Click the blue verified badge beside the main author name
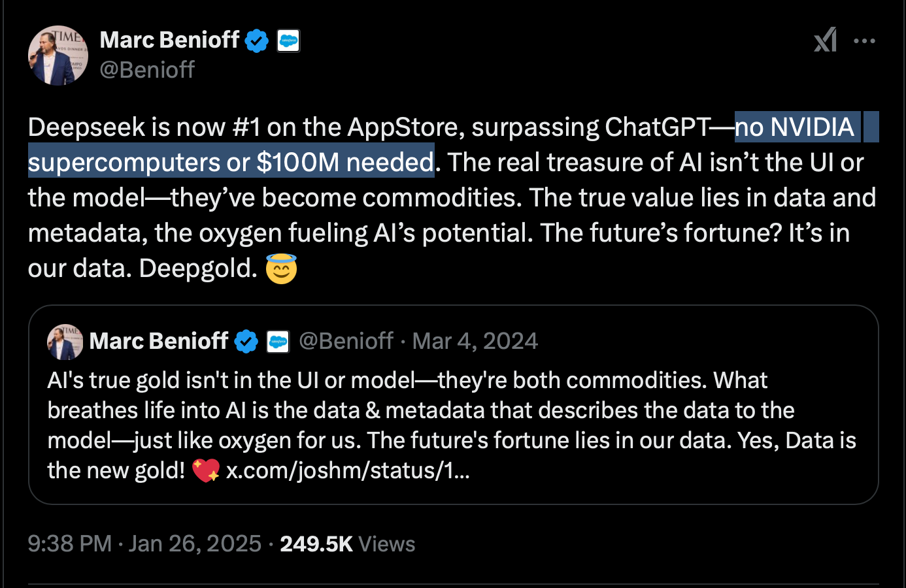This screenshot has height=588, width=906. pos(257,41)
